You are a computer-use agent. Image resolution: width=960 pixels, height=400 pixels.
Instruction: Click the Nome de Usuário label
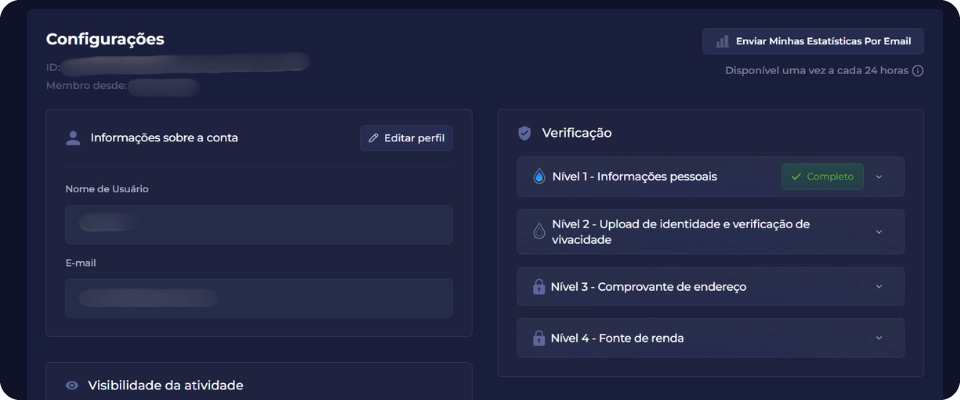pyautogui.click(x=107, y=189)
